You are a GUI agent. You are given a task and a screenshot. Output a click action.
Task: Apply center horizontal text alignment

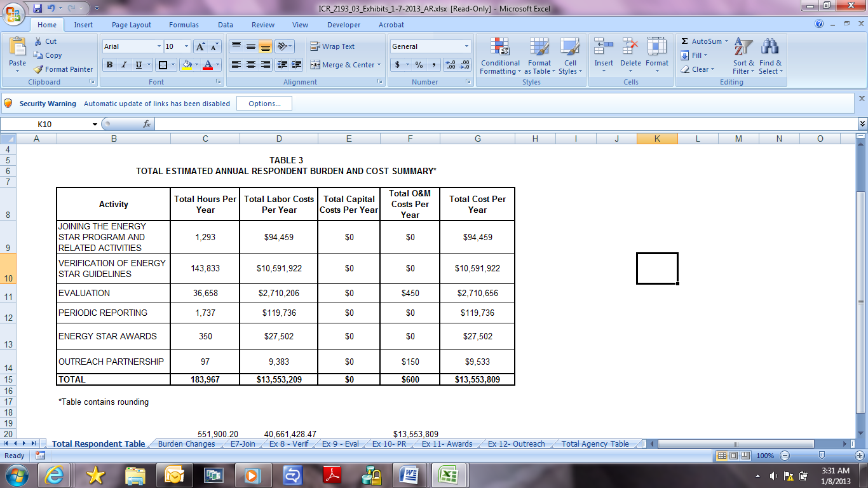251,65
